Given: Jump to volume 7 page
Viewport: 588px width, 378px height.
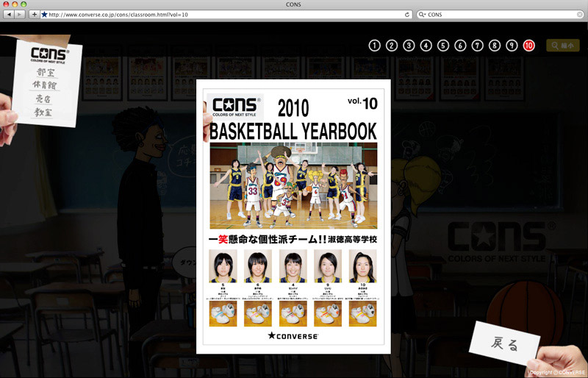Looking at the screenshot, I should pos(478,46).
